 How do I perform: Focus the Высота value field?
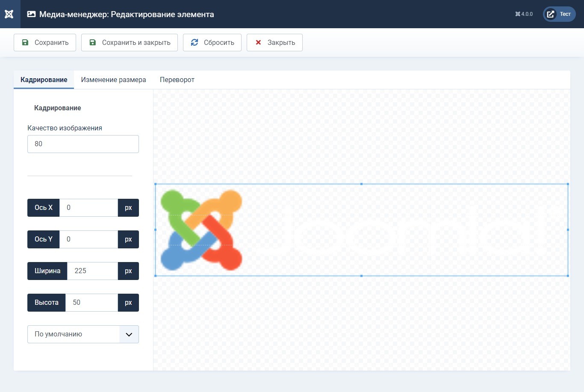91,303
